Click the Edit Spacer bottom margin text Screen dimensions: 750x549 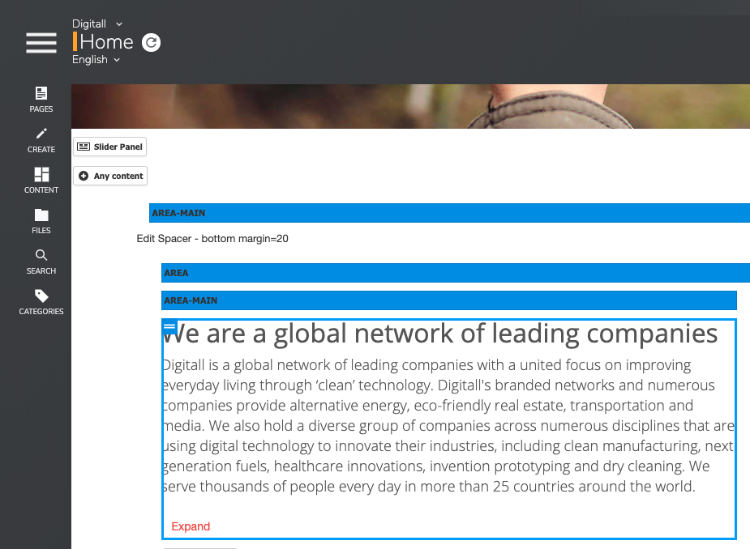coord(212,238)
